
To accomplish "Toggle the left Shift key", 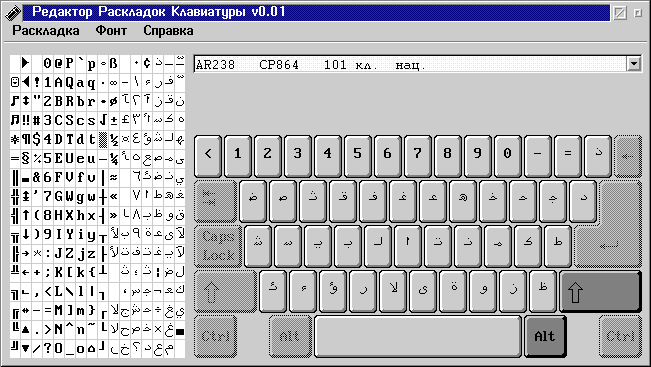I will pyautogui.click(x=225, y=291).
